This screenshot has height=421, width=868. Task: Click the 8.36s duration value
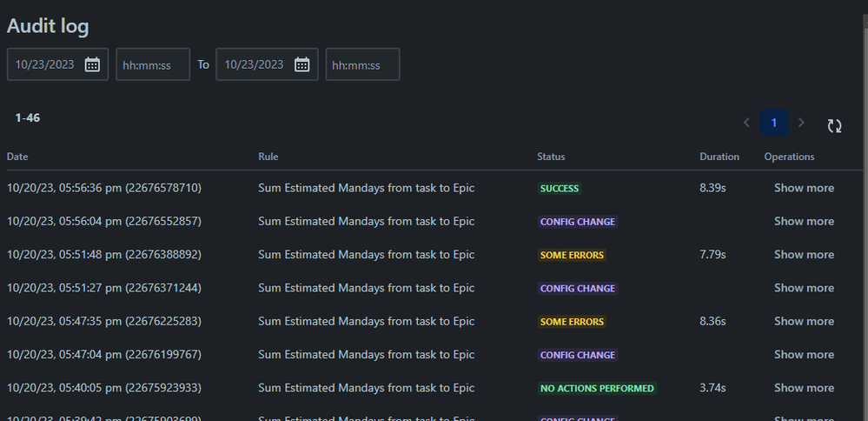tap(712, 321)
